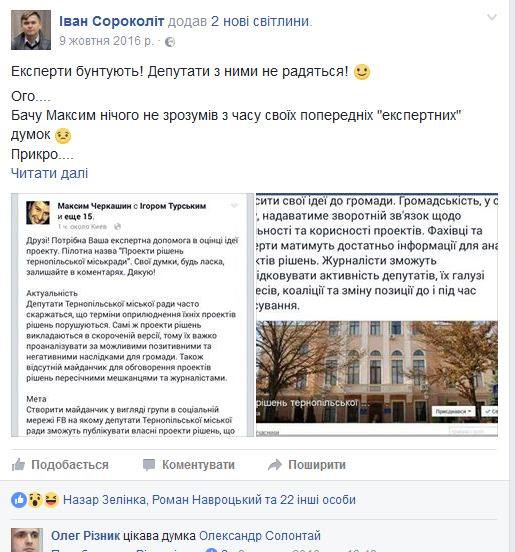Click the 9 жовтня 2016 timestamp

[x=107, y=41]
